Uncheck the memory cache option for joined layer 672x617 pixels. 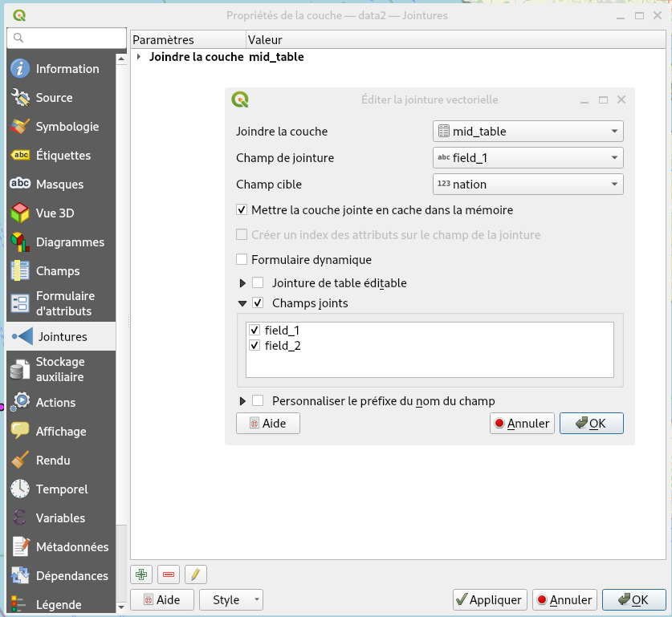coord(242,209)
